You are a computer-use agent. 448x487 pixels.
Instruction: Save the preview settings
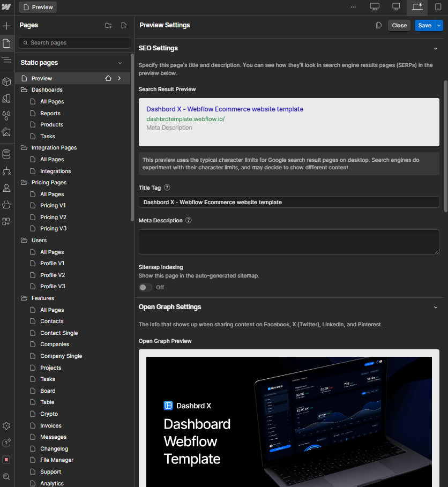click(425, 25)
